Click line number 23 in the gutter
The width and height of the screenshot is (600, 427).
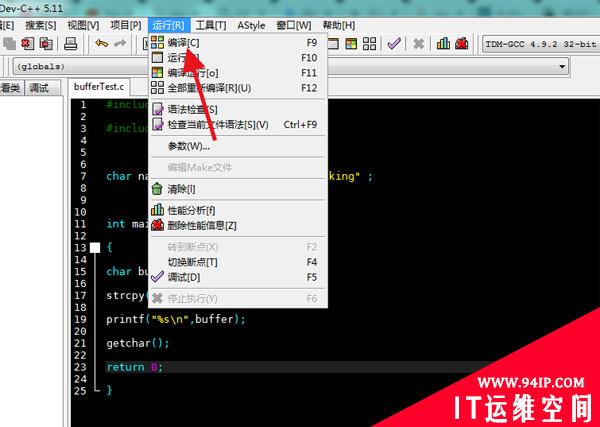[81, 367]
